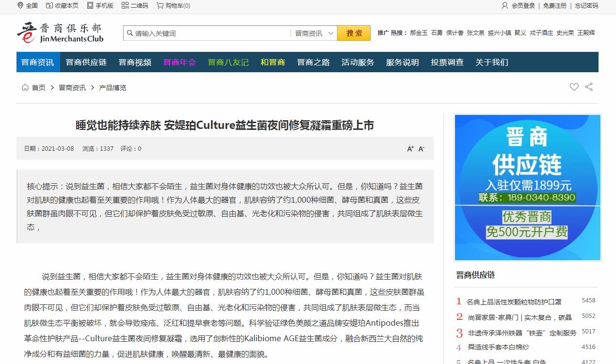Click the user icon beside 会员登录

pyautogui.click(x=505, y=5)
